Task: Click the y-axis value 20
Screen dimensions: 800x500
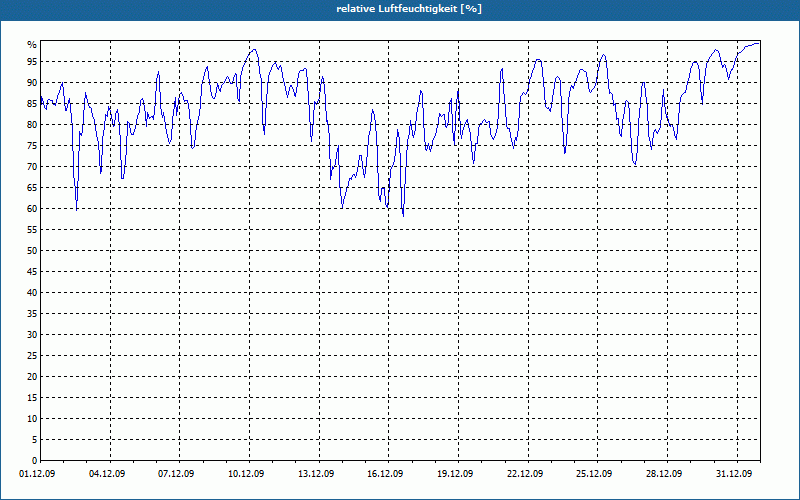Action: pyautogui.click(x=32, y=377)
